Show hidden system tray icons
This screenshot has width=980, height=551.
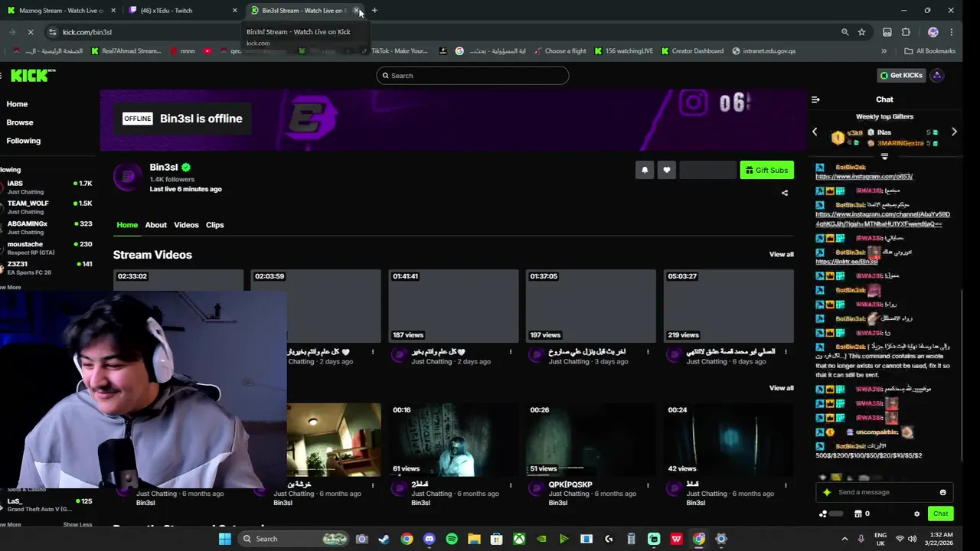click(844, 539)
